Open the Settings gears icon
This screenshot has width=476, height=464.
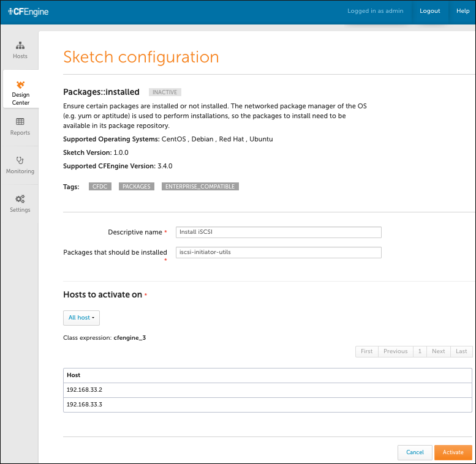[20, 199]
